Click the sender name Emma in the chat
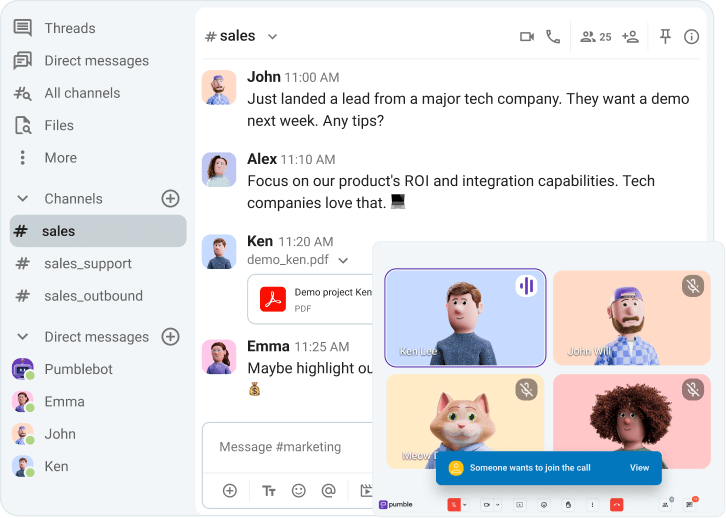 (x=268, y=346)
